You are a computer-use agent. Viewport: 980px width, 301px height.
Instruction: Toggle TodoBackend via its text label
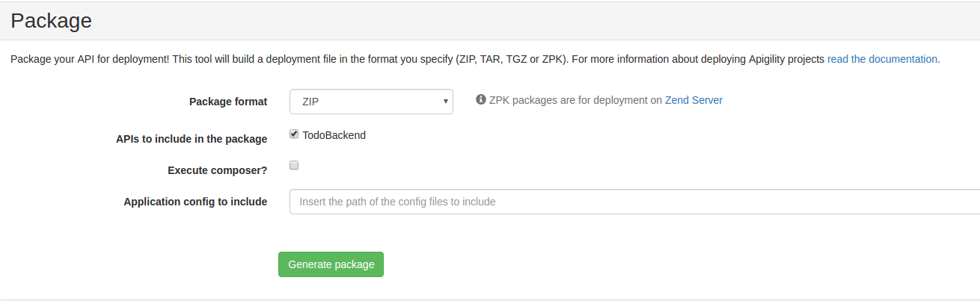pos(334,135)
